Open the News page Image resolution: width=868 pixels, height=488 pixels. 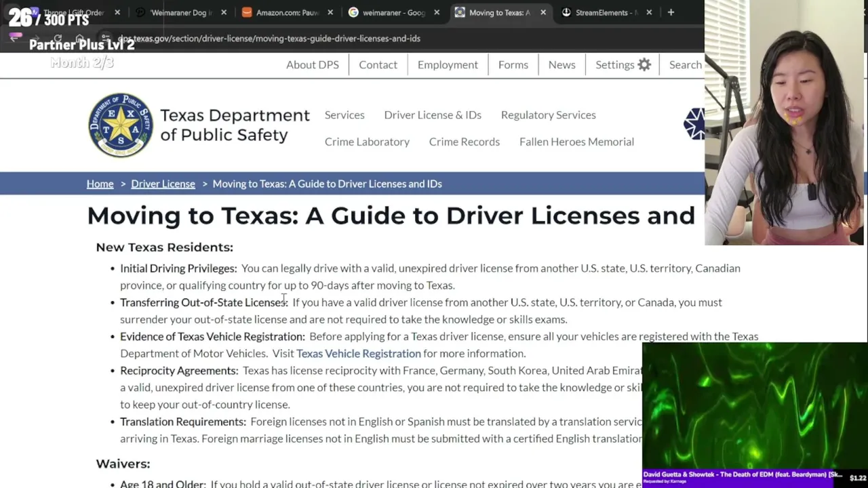tap(561, 64)
